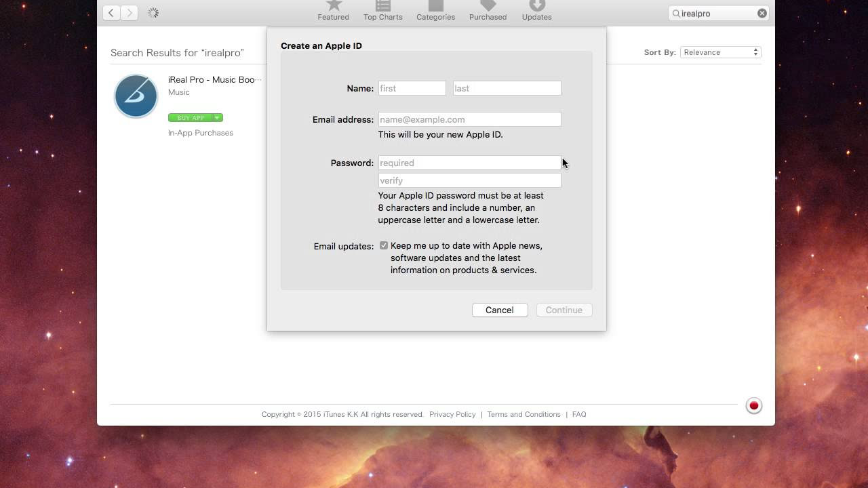Go back with the left arrow button
Viewport: 868px width, 488px height.
click(111, 13)
